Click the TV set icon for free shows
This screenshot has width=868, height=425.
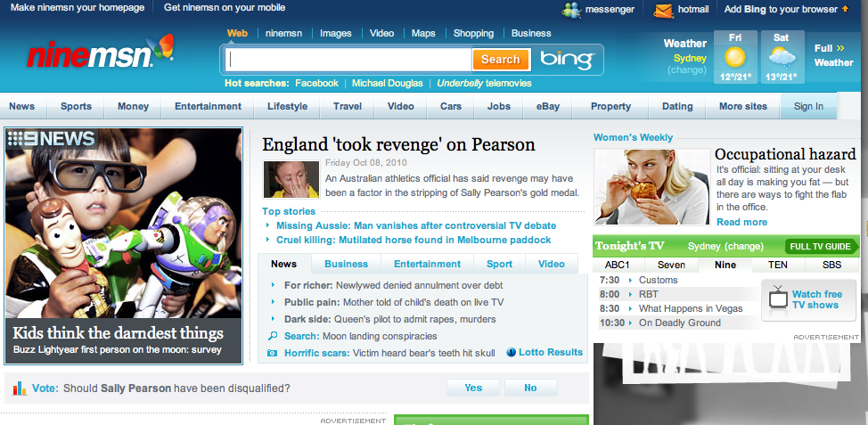tap(778, 298)
